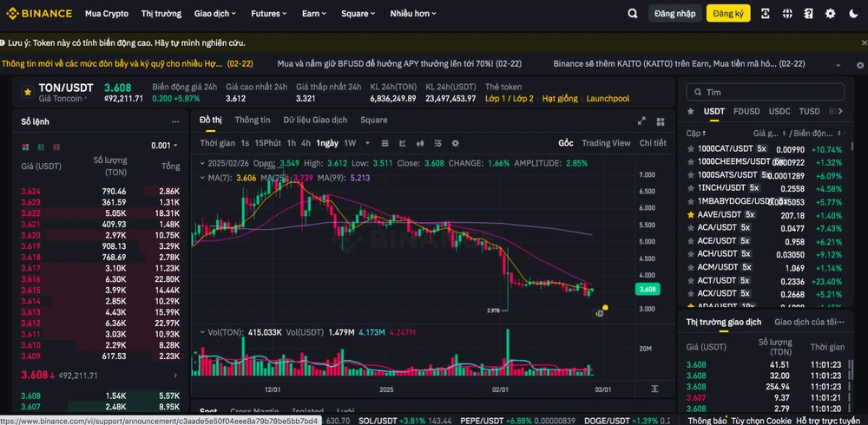Select the 4h chart interval
The image size is (868, 425).
306,143
